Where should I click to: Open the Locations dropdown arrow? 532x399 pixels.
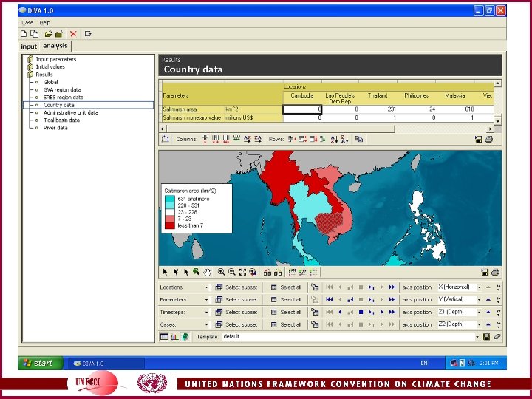click(x=206, y=287)
